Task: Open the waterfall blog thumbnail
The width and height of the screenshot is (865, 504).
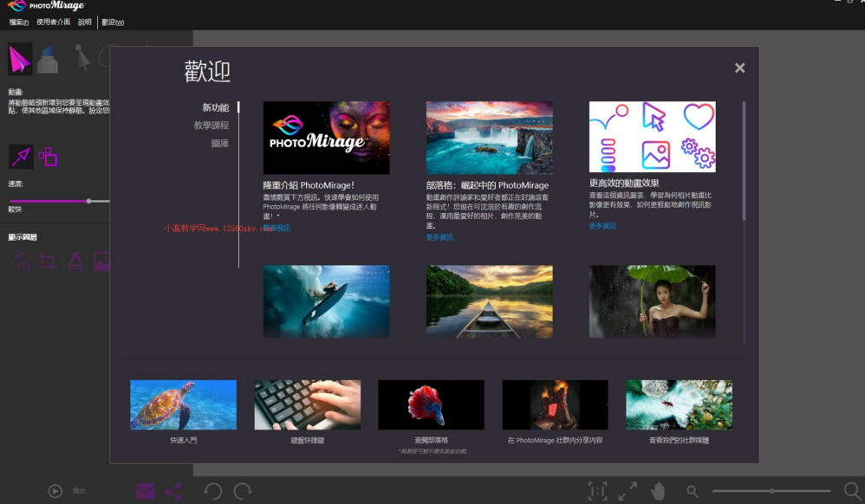Action: point(490,138)
